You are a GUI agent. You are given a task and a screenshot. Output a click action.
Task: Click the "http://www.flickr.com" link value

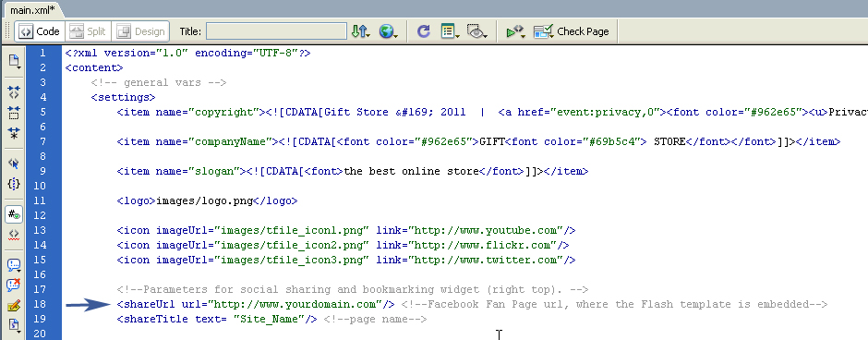pos(483,245)
